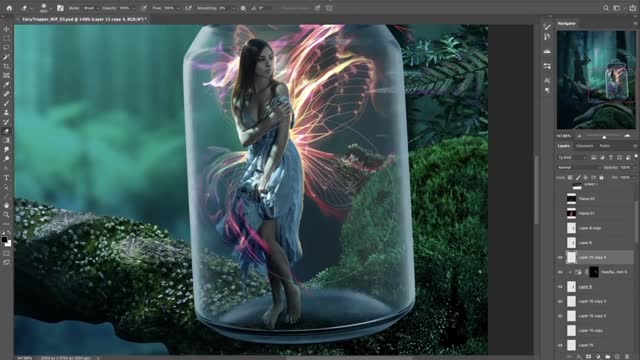640x360 pixels.
Task: Toggle visibility of Layer 15 copy 4
Action: [560, 258]
